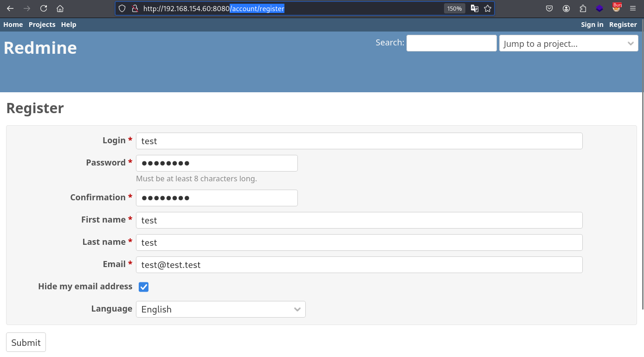Open the Home menu item
The image size is (644, 357).
(13, 25)
